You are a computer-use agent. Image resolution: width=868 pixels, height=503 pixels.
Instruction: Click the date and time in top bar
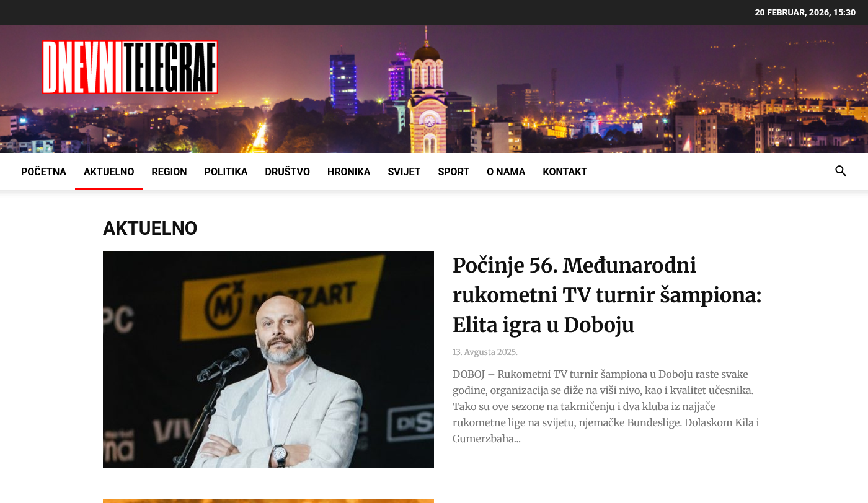coord(805,12)
